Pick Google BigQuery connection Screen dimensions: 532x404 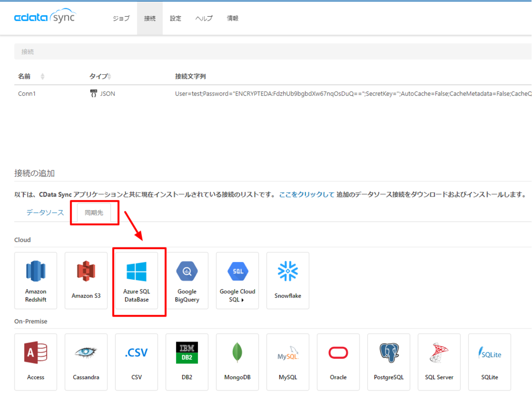coord(187,280)
